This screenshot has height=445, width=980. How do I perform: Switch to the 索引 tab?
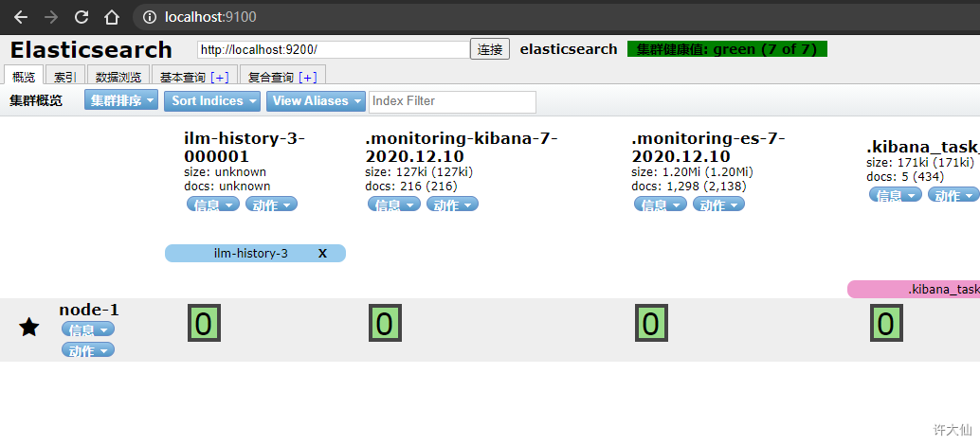(x=65, y=76)
